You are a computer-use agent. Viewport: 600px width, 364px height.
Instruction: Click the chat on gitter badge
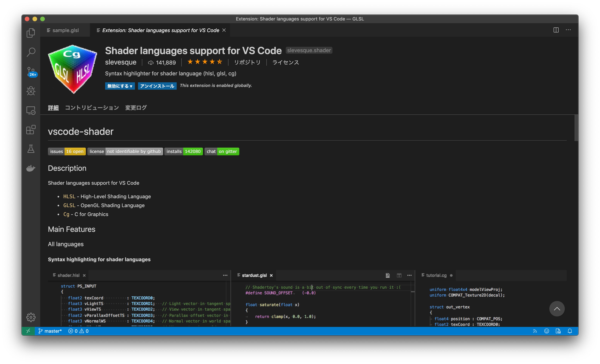coord(222,151)
